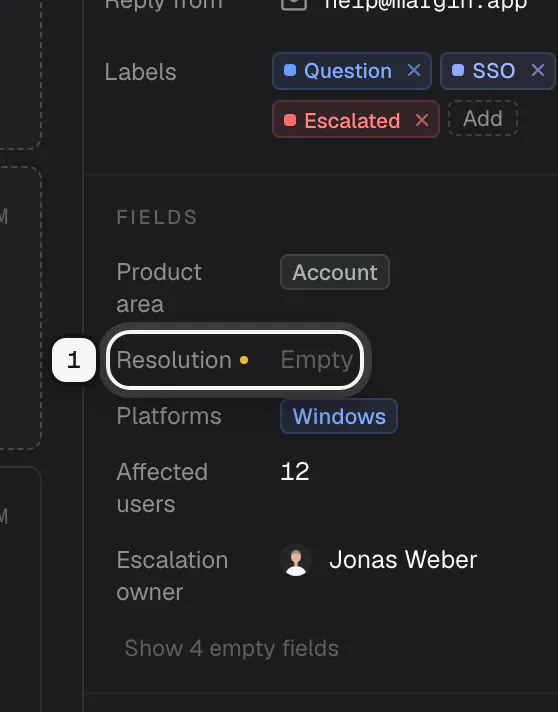558x712 pixels.
Task: Click the Question label color dot
Action: click(290, 70)
